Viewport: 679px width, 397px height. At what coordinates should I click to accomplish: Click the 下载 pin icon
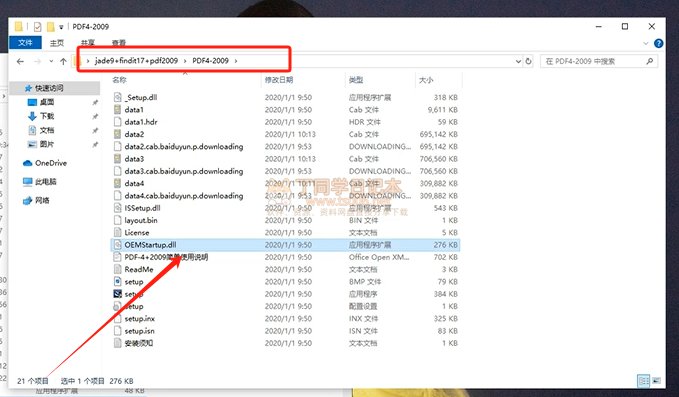(x=95, y=116)
